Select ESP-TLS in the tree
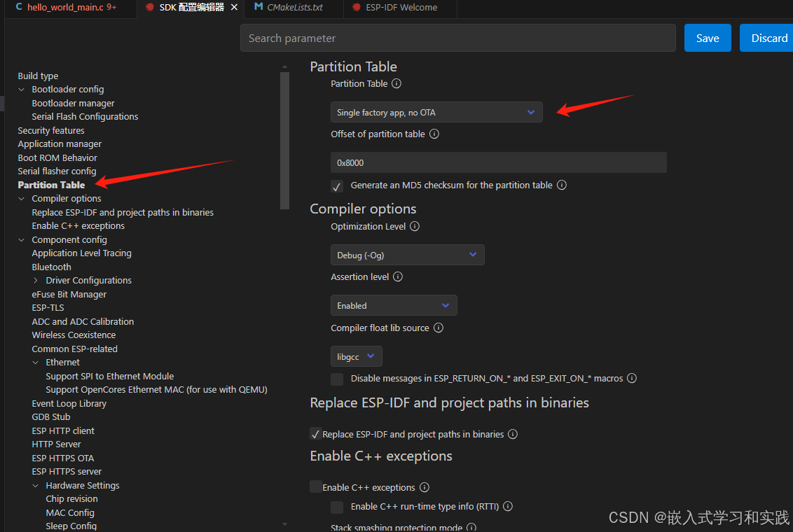The height and width of the screenshot is (532, 793). (48, 308)
